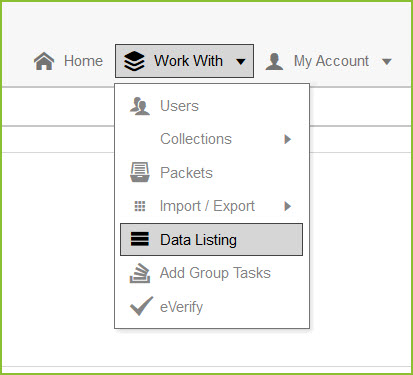The width and height of the screenshot is (413, 375).
Task: Click the Work With stacked layers icon
Action: tap(134, 61)
